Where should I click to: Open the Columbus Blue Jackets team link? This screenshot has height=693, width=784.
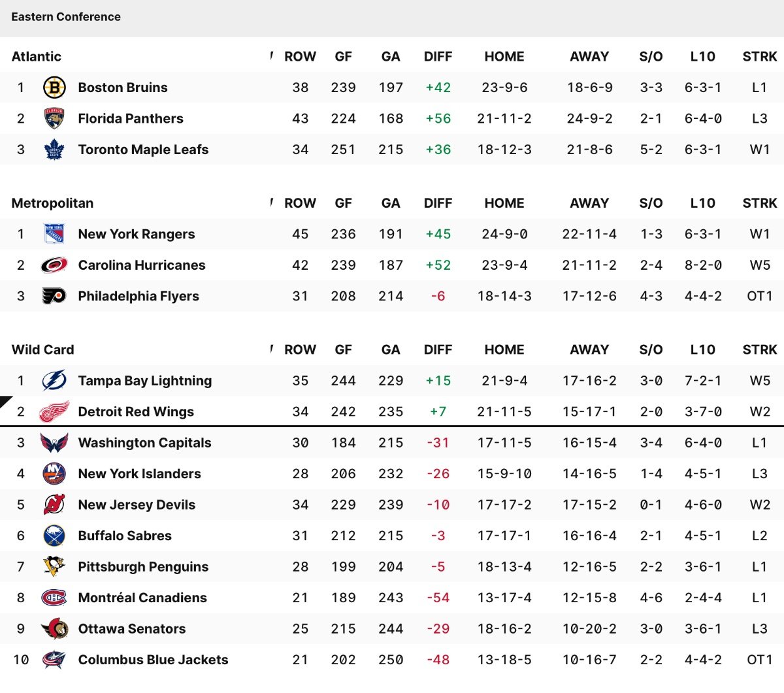(153, 660)
